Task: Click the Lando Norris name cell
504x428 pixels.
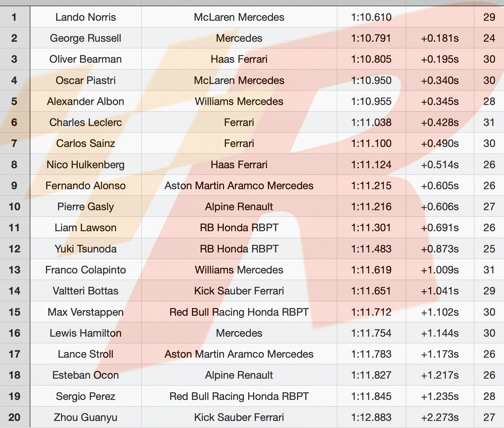Action: pos(86,17)
